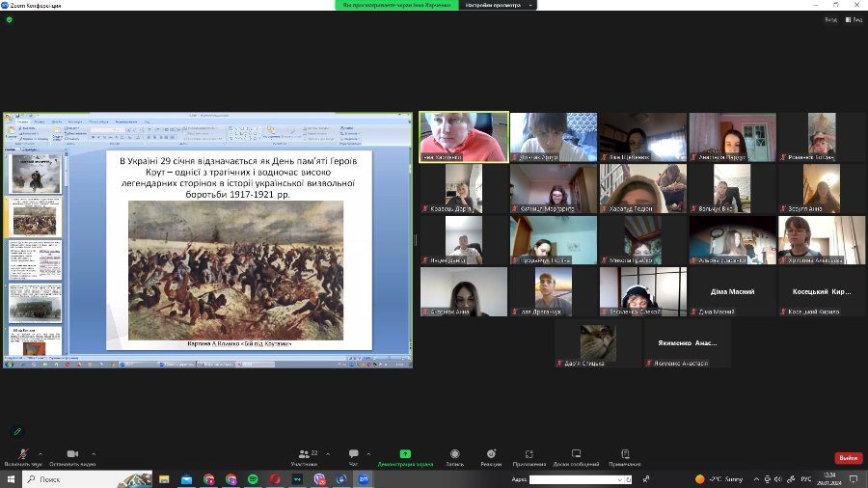Expand the taskbar Address dropdown arrow

click(x=620, y=479)
